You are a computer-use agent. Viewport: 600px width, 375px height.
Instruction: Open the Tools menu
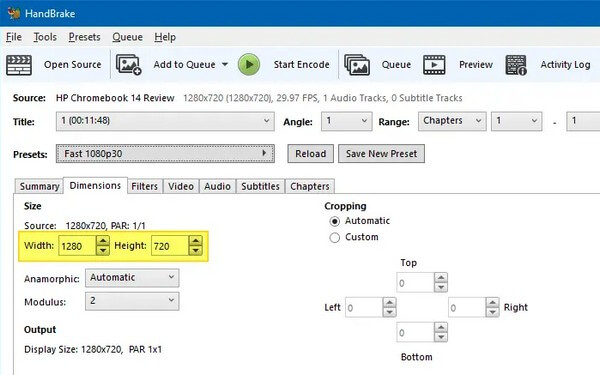[45, 37]
